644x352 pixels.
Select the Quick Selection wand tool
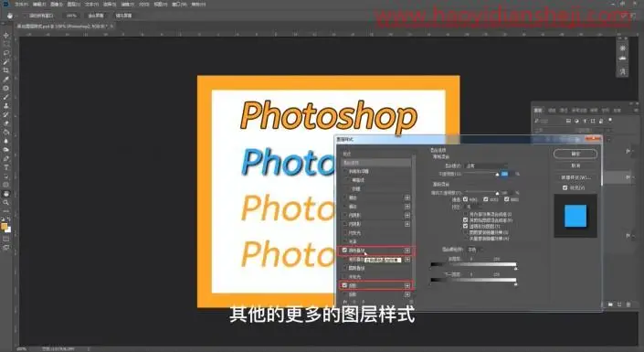[x=5, y=61]
